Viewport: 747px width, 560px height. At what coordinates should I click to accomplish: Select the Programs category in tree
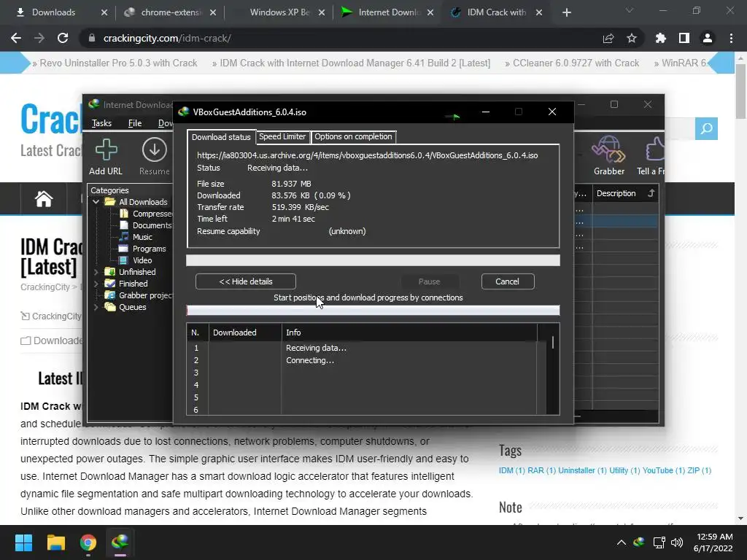[x=149, y=249]
